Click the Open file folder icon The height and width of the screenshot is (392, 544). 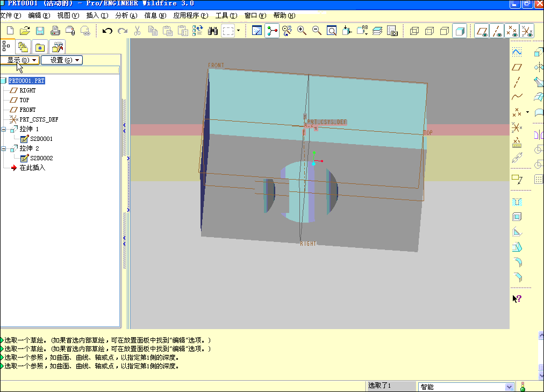pos(25,31)
